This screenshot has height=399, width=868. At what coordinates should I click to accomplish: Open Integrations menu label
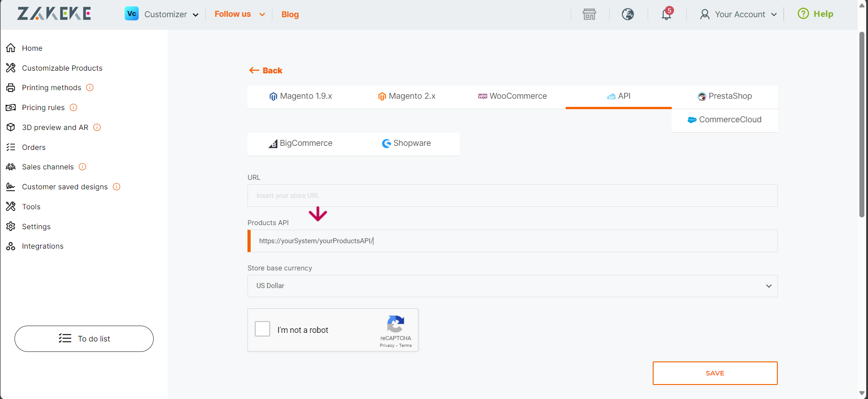tap(43, 246)
